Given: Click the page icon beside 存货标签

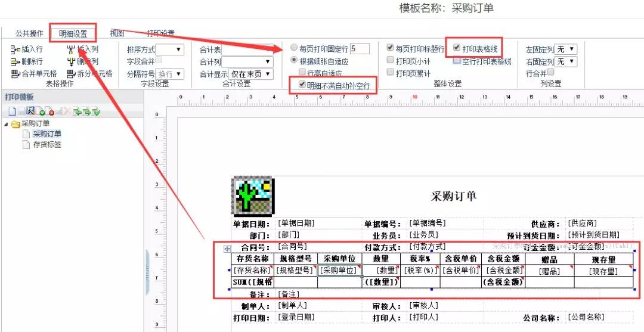Looking at the screenshot, I should tap(26, 144).
